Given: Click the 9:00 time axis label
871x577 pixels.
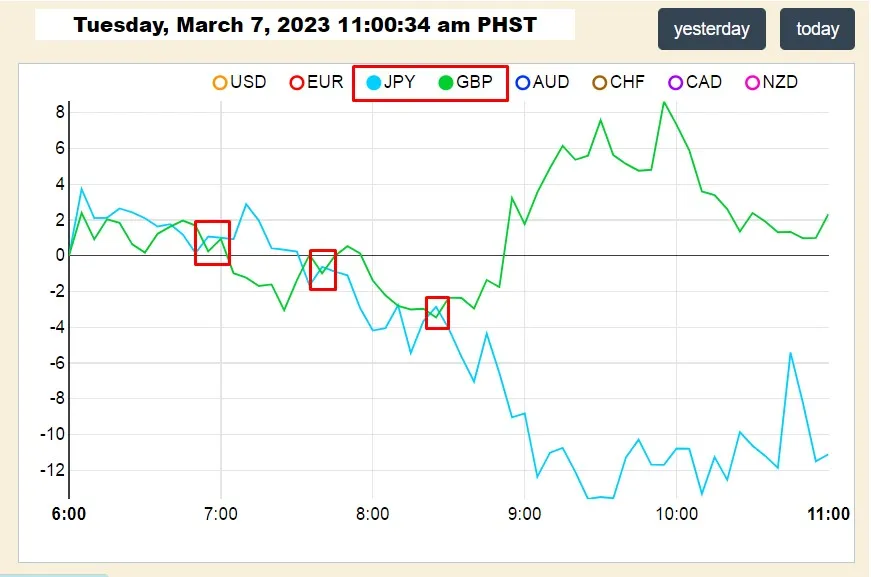Looking at the screenshot, I should point(524,514).
